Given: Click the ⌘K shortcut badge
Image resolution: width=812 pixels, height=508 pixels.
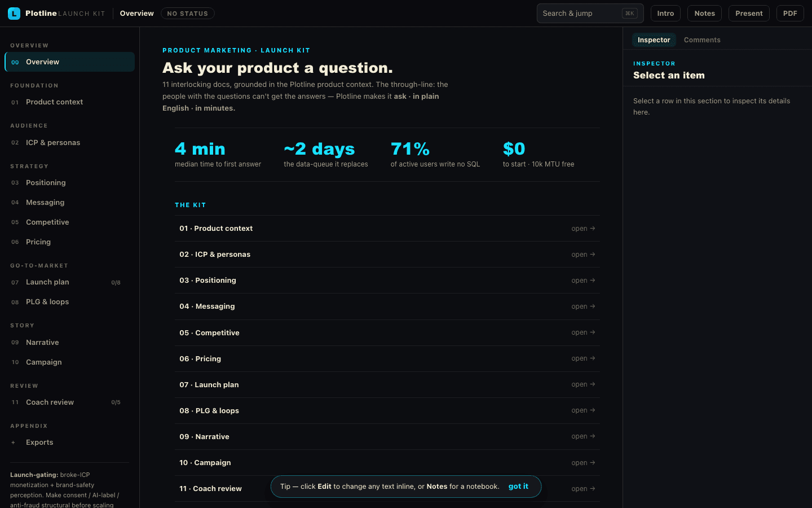Looking at the screenshot, I should tap(630, 14).
